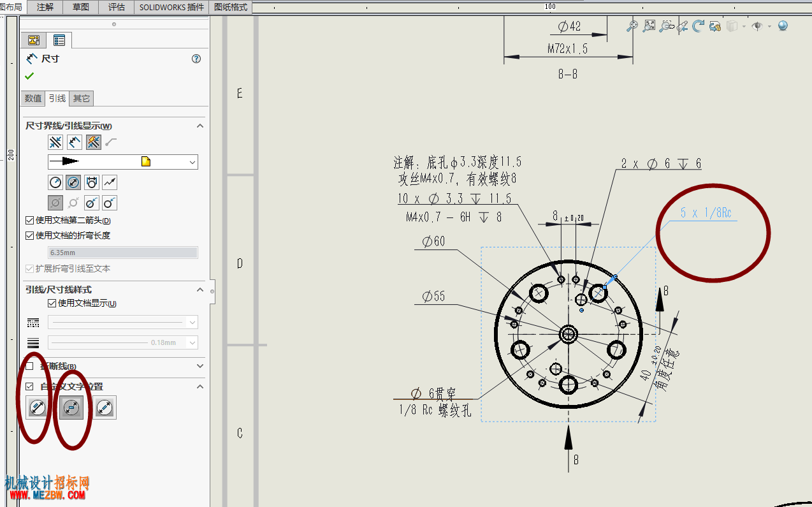Viewport: 812px width, 507px height.
Task: Toggle the 使用文档显示 checkbox
Action: [52, 304]
